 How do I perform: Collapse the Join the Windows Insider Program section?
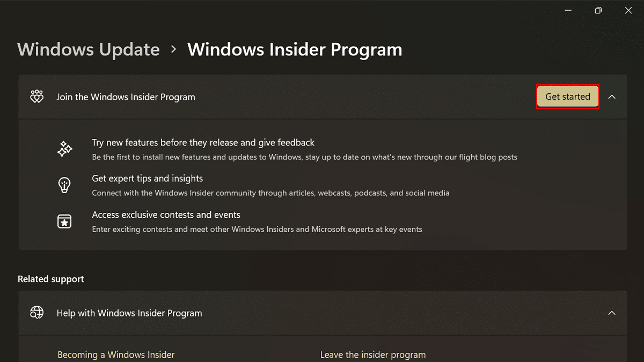coord(612,97)
